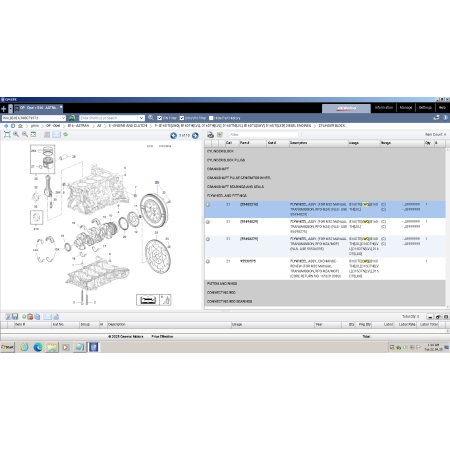
Task: Click the print parts list icon
Action: click(x=210, y=135)
